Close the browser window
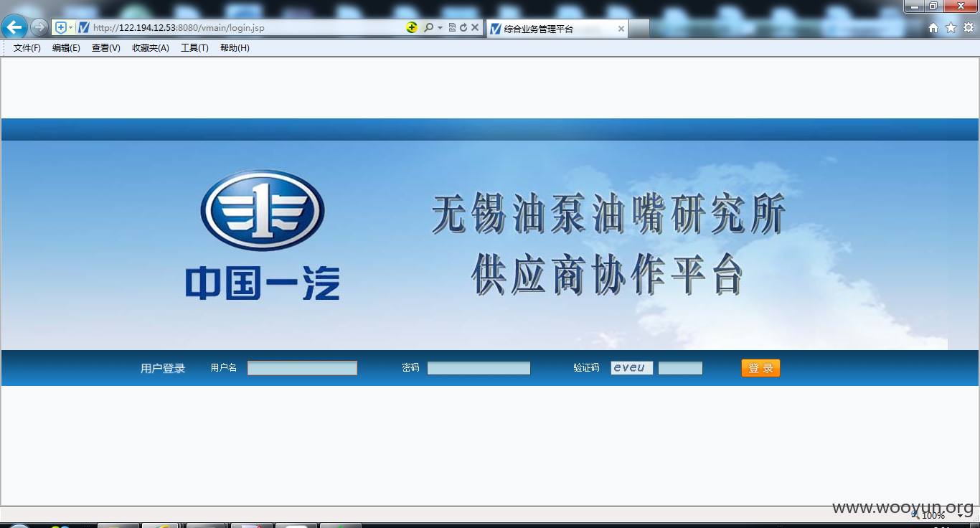Screen dimensions: 980x528 [961, 6]
